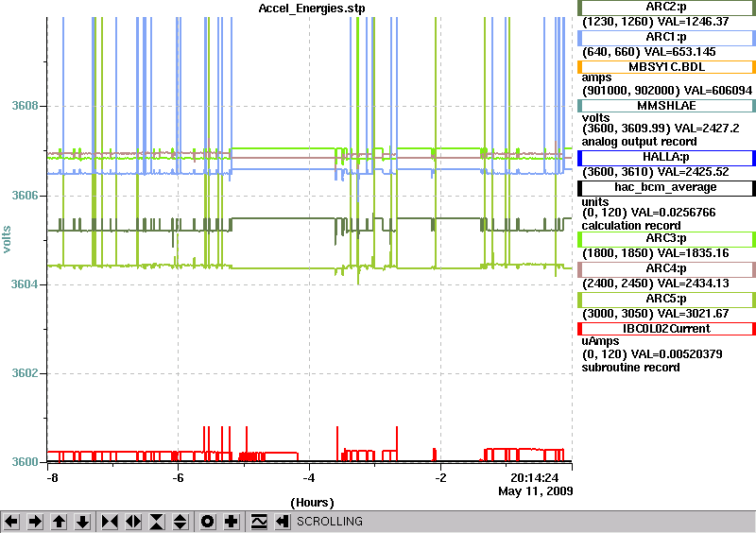
Task: Click the -2 hours x-axis tick label
Action: point(440,478)
